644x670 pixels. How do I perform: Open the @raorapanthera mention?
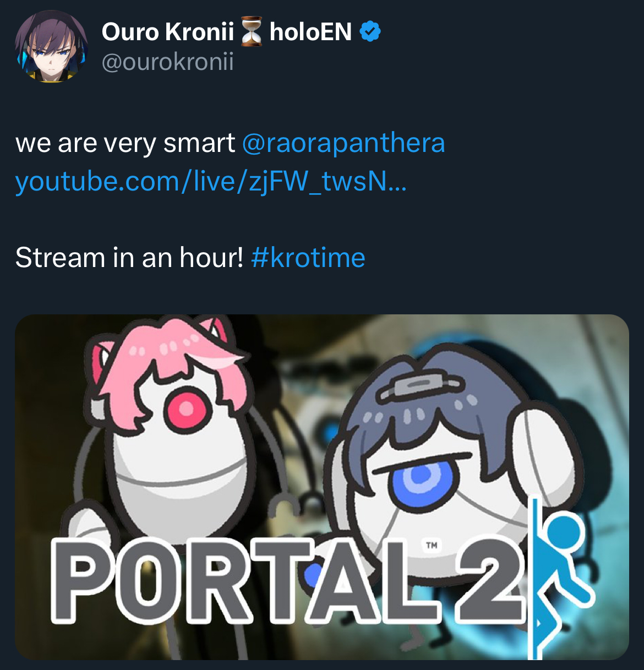coord(343,143)
